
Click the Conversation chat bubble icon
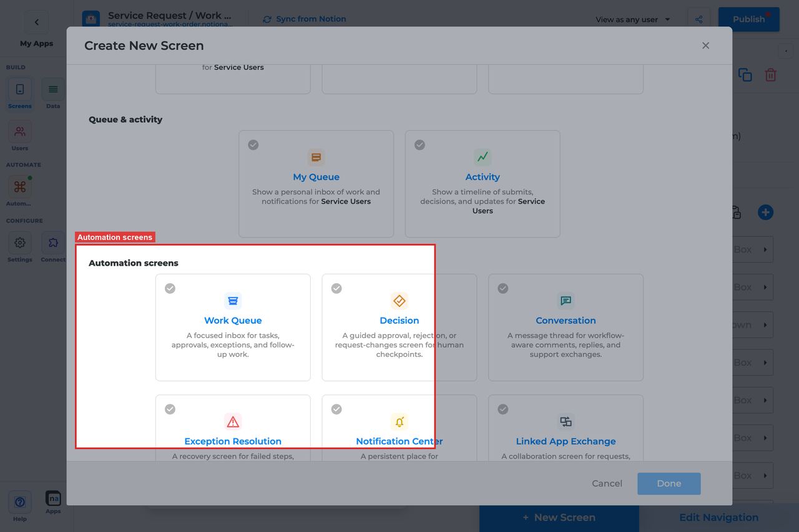pyautogui.click(x=566, y=301)
